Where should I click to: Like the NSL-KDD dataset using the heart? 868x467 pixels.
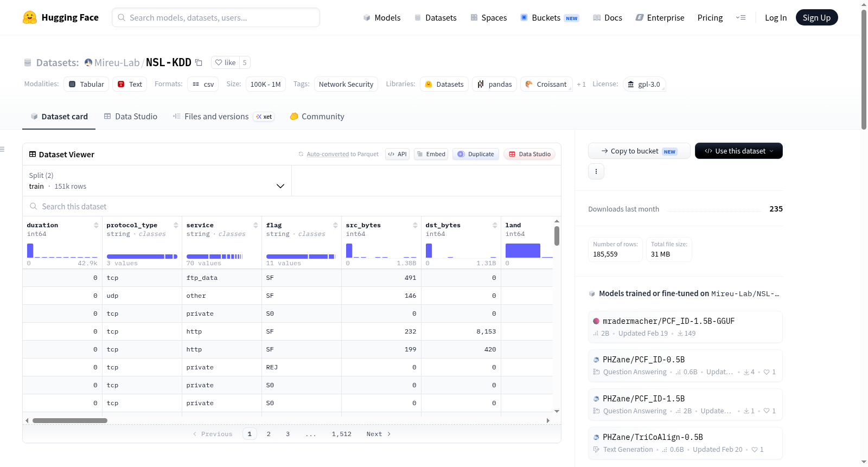[x=225, y=62]
